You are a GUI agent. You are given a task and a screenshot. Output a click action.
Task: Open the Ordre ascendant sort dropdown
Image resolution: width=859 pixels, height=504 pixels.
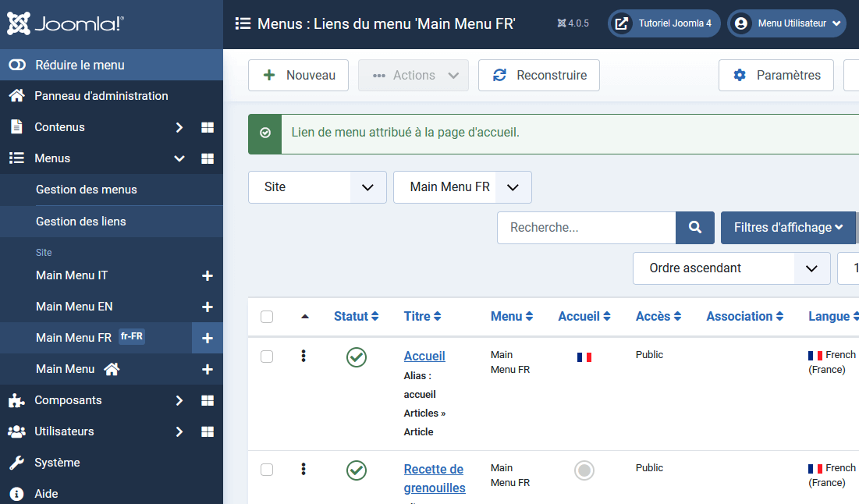click(x=731, y=268)
